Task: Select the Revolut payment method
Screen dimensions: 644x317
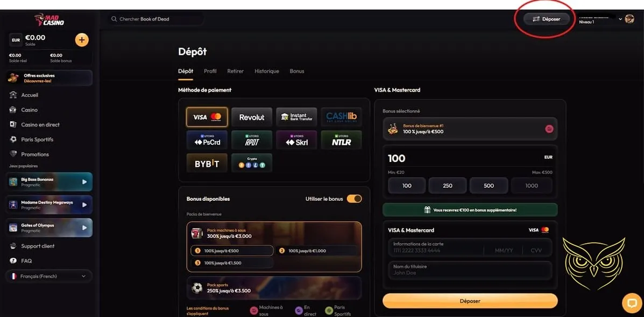Action: tap(252, 117)
